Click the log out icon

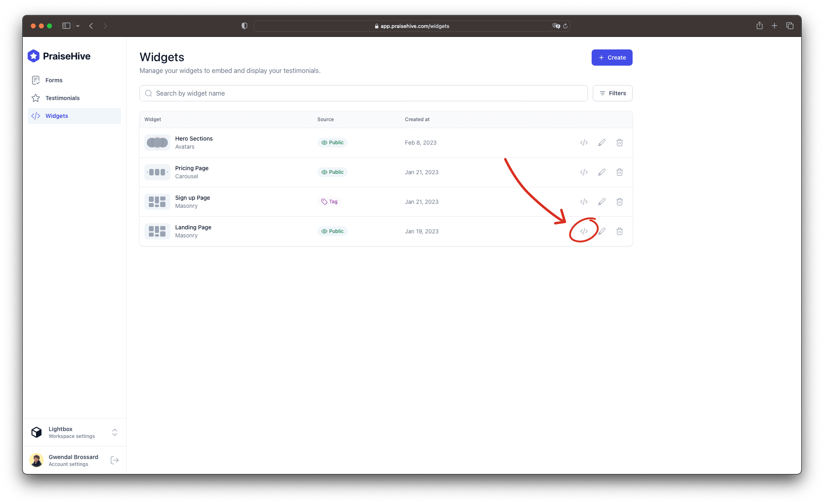(115, 460)
